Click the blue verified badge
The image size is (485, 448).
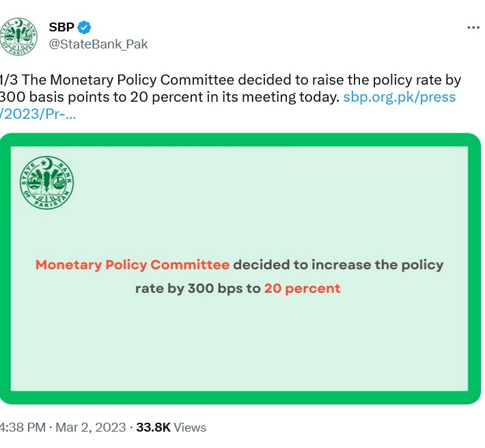pos(84,27)
